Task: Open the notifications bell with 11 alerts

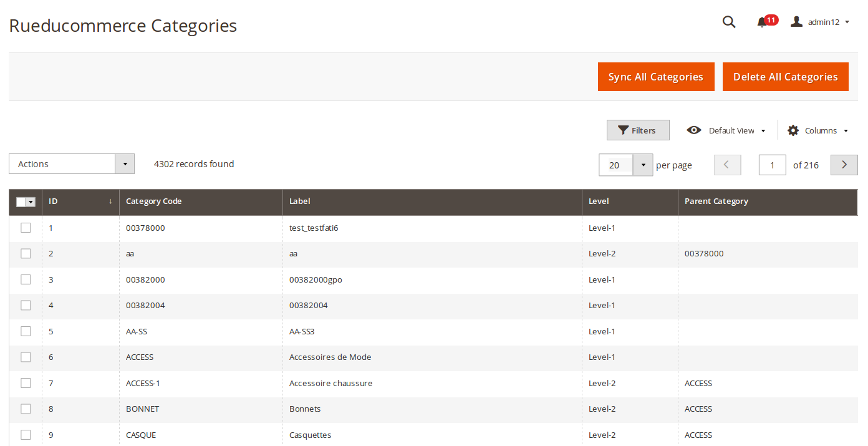Action: [766, 22]
